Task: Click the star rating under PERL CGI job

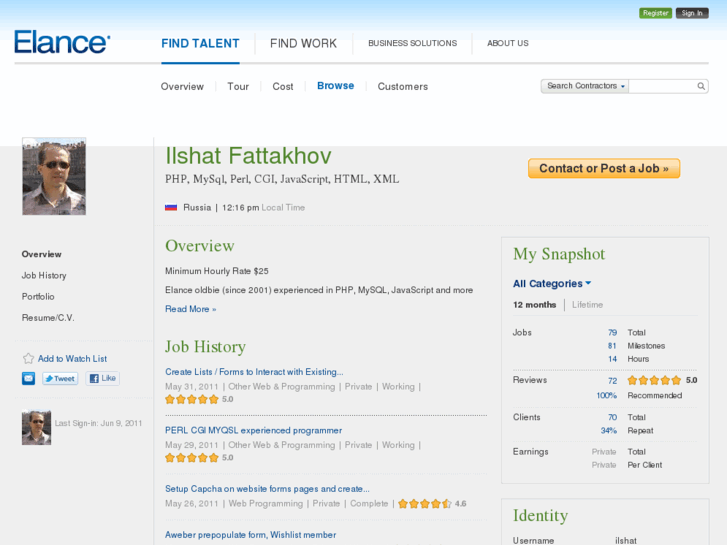Action: click(x=191, y=458)
